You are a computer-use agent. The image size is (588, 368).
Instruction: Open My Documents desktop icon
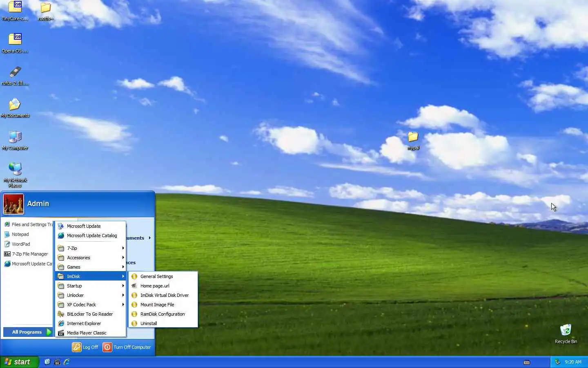pos(15,108)
